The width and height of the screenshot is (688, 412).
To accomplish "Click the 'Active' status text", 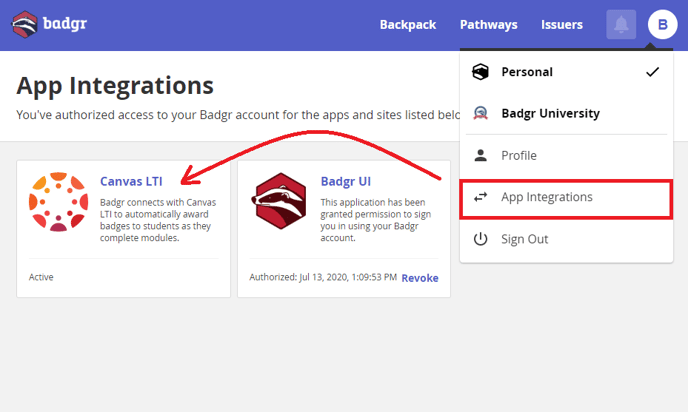I will point(41,277).
